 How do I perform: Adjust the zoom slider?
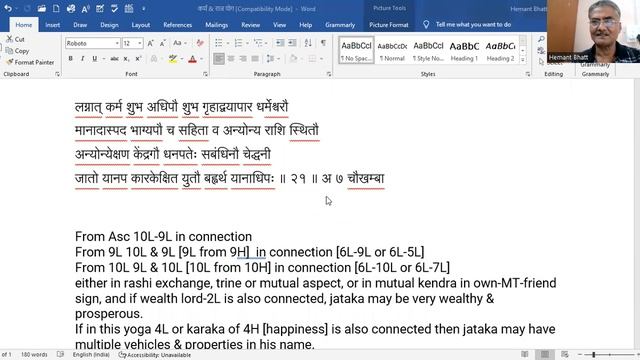(594, 355)
